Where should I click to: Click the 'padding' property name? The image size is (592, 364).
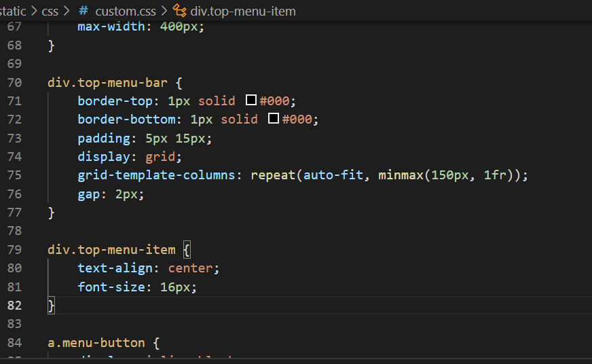coord(104,139)
